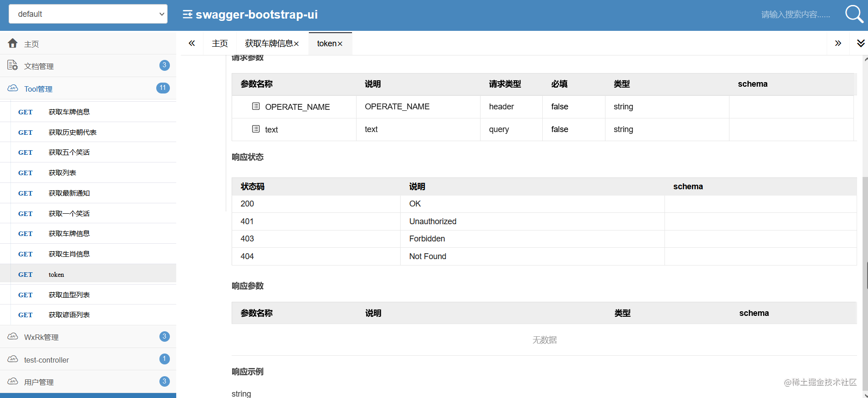The width and height of the screenshot is (868, 398).
Task: Open first 获取车牌信息 API entry
Action: (88, 112)
